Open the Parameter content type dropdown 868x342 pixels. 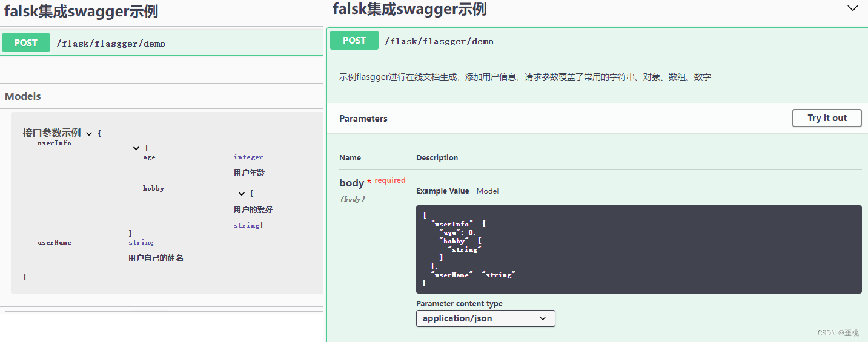486,318
